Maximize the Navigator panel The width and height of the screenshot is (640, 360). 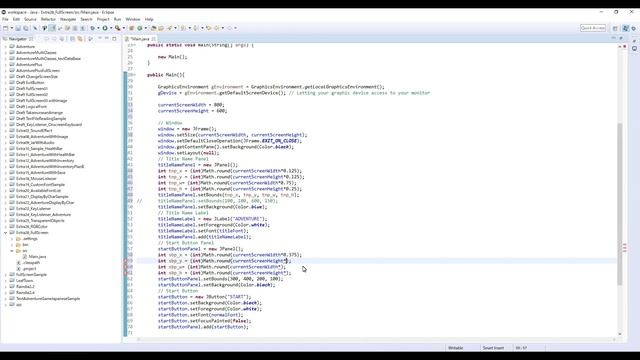coord(114,39)
